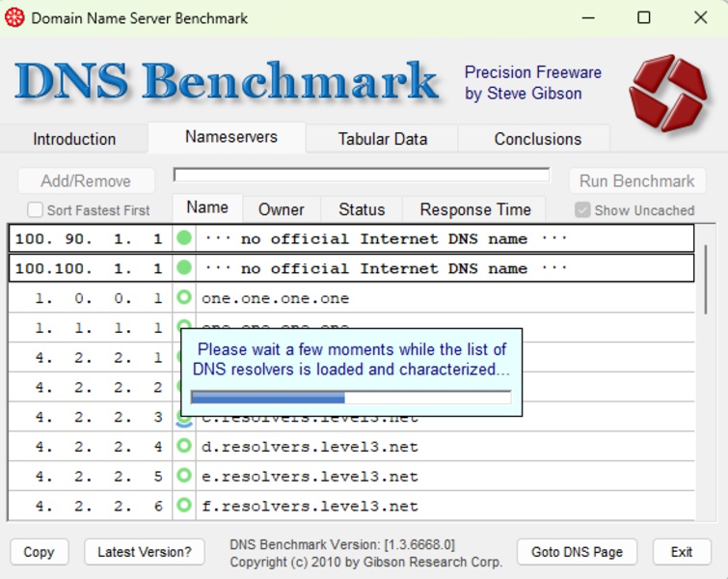Click the loading progress bar in the dialog
This screenshot has width=728, height=579.
[351, 398]
